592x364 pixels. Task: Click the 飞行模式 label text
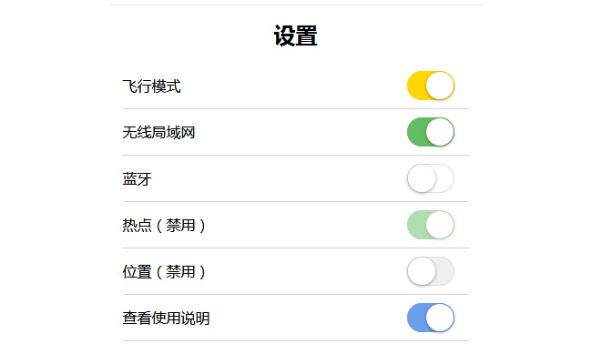point(152,86)
